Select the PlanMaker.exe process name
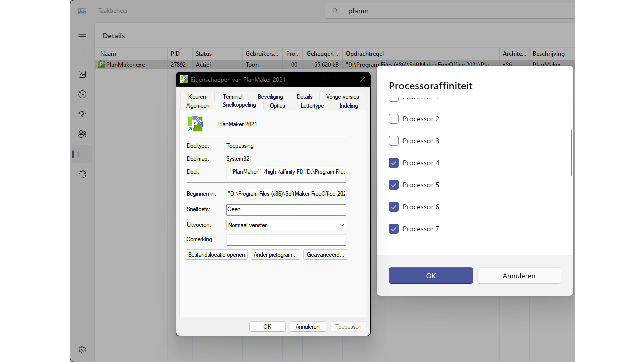Screen dimensions: 644x362 125,65
